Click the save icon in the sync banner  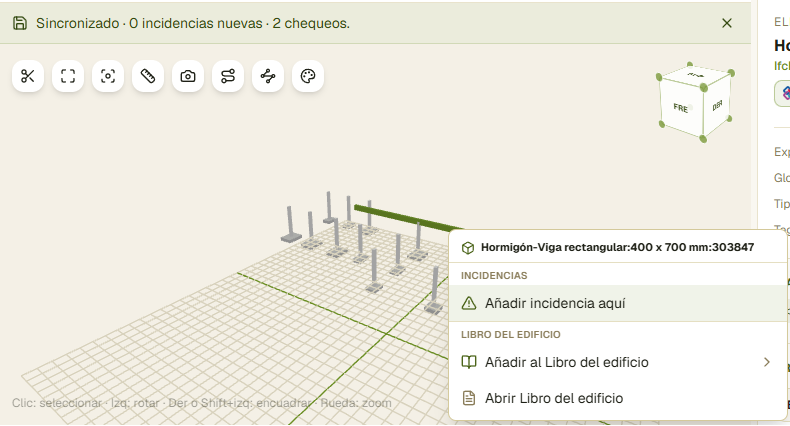(20, 23)
